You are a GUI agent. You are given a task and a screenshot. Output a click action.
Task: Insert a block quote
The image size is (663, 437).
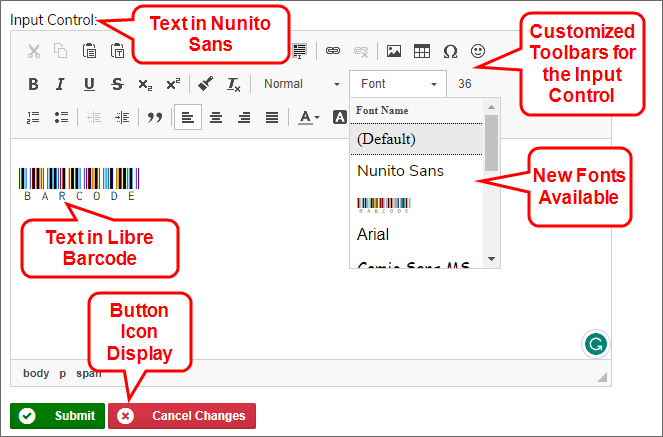[x=154, y=117]
